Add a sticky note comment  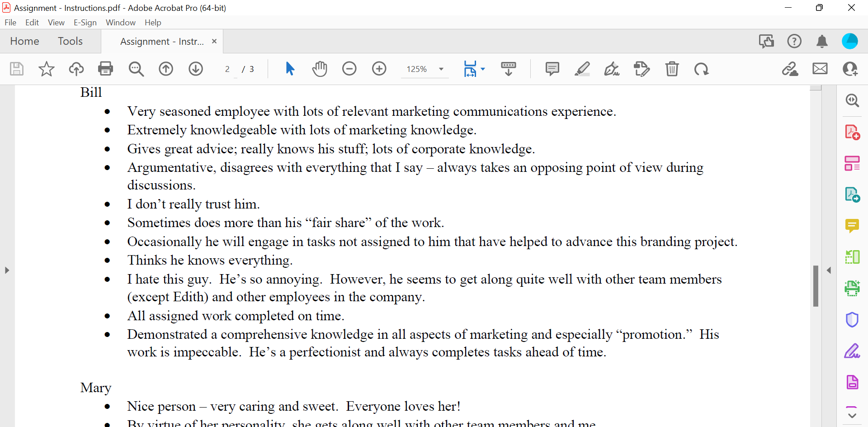[552, 69]
